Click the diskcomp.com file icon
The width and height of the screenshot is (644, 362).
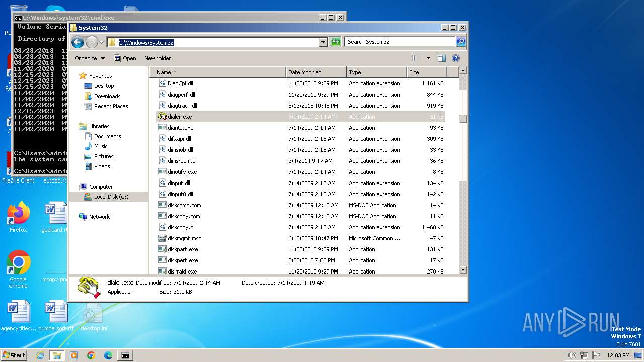pyautogui.click(x=163, y=205)
